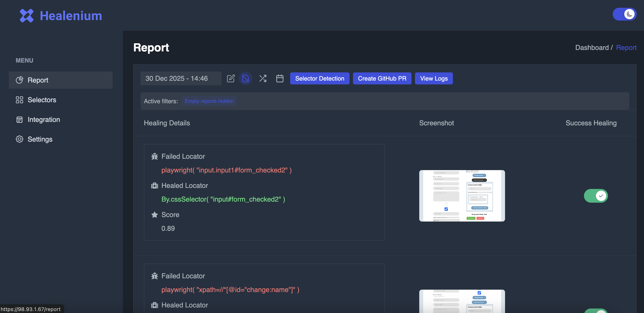644x313 pixels.
Task: Open the Settings menu item
Action: [x=40, y=139]
